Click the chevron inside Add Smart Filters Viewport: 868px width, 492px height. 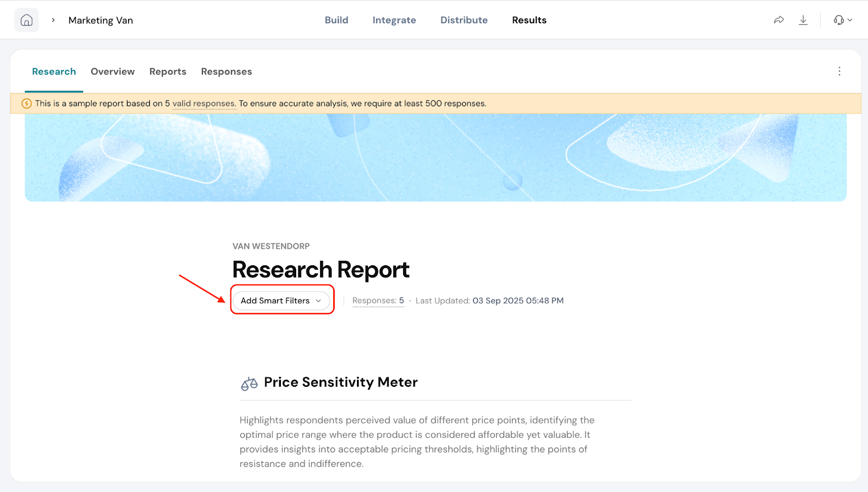(x=318, y=301)
